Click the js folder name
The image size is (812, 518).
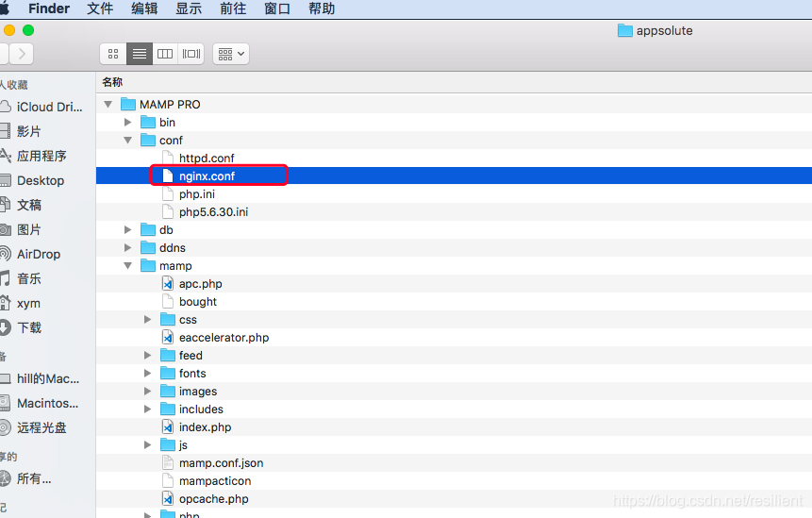click(183, 445)
